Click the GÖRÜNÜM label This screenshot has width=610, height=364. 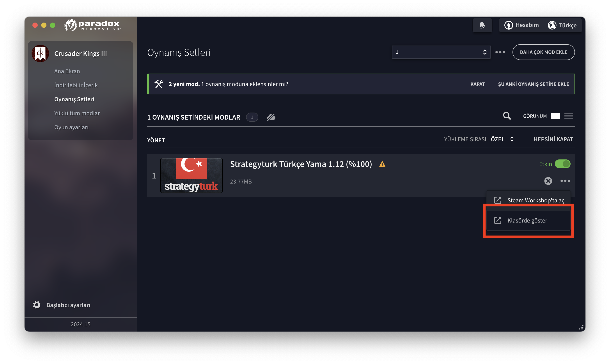535,116
